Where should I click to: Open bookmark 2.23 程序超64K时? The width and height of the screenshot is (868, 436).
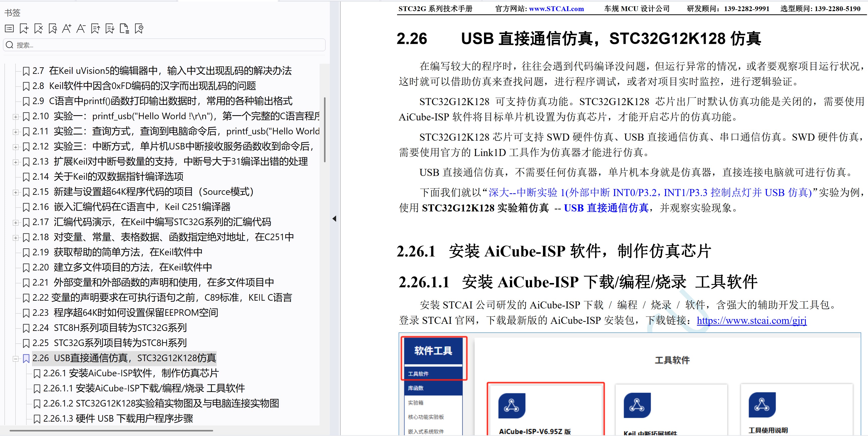tap(125, 313)
